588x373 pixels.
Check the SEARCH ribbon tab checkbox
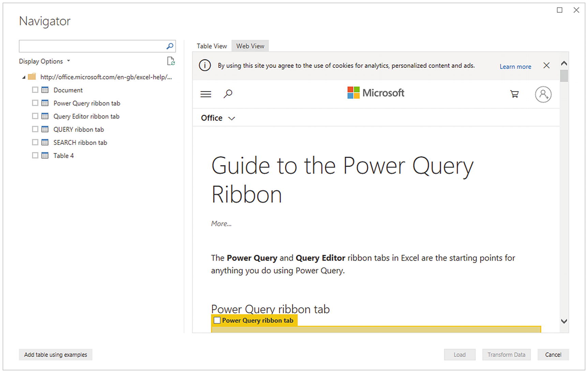click(35, 142)
